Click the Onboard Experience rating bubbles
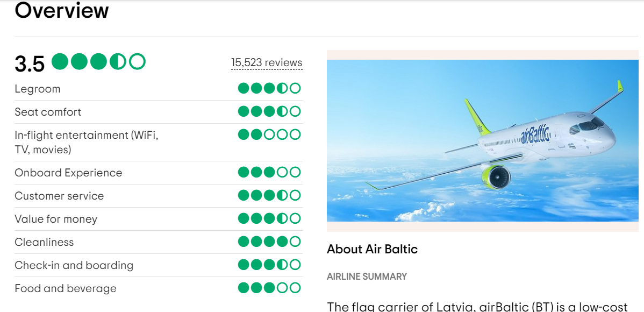This screenshot has height=312, width=644. coord(269,172)
